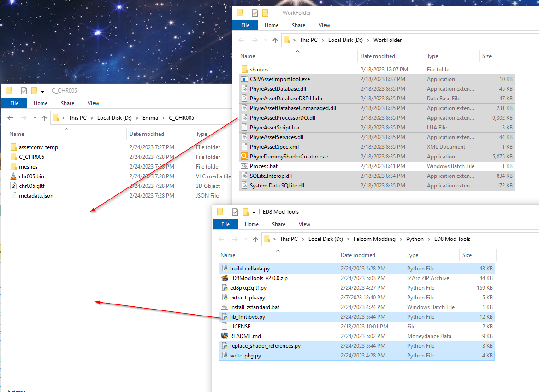This screenshot has height=392, width=539.
Task: Select System.Data.SQLite.dll file
Action: 376,186
